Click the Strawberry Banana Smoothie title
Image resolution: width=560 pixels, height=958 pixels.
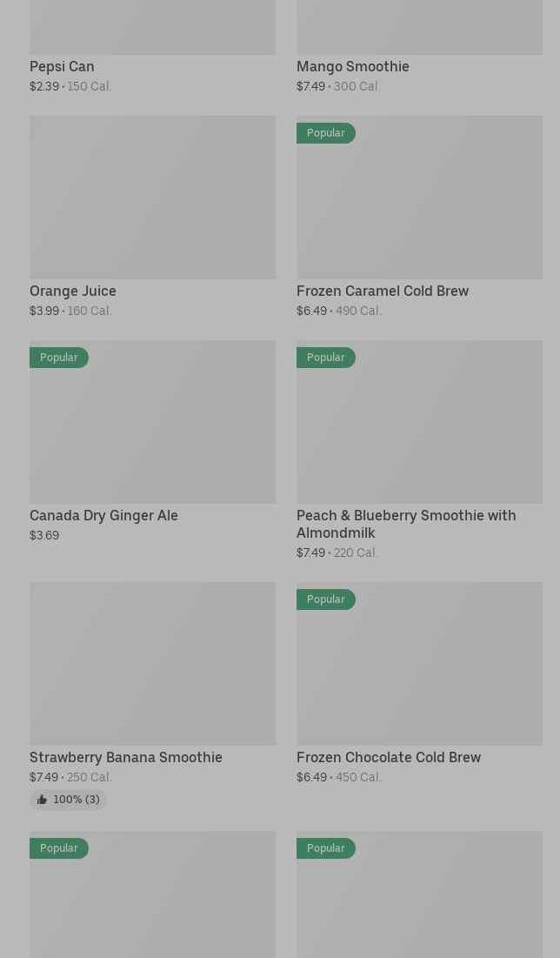(x=126, y=757)
